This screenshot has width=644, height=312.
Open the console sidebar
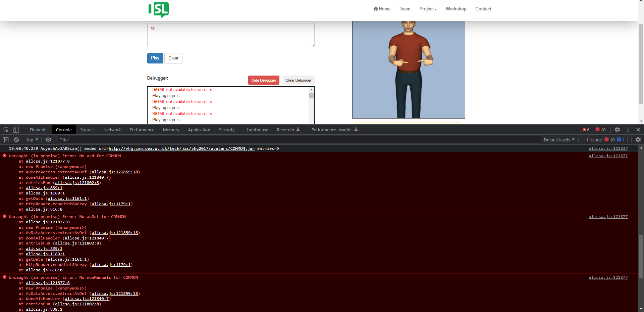click(5, 140)
